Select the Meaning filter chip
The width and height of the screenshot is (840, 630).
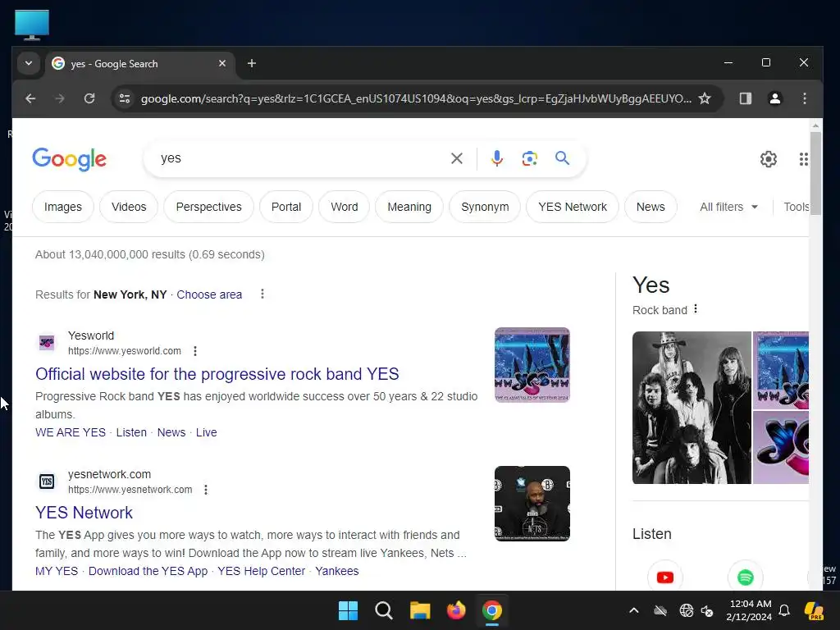(x=409, y=207)
